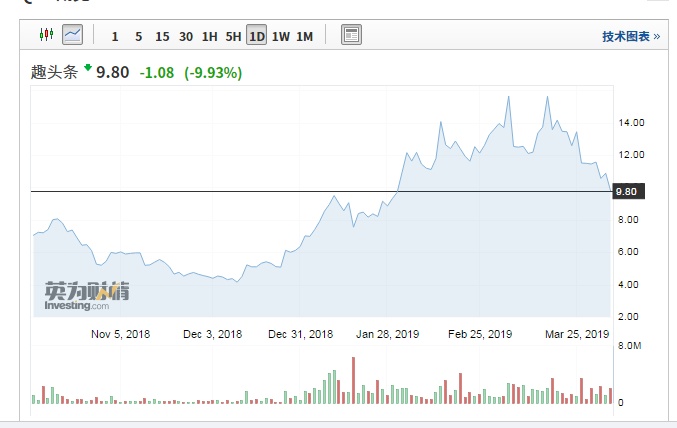
Task: Click the tallest red volume bar
Action: (353, 380)
